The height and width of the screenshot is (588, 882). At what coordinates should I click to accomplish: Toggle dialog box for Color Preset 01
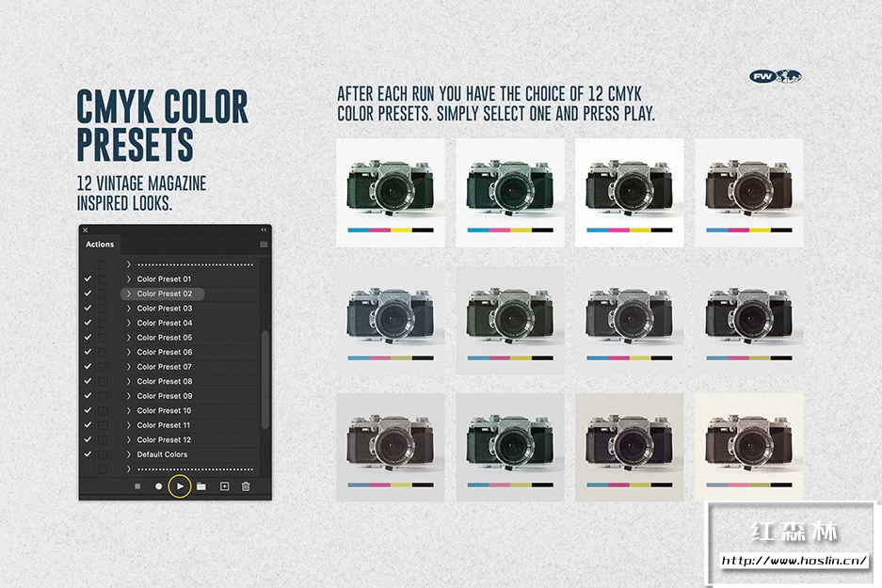103,278
